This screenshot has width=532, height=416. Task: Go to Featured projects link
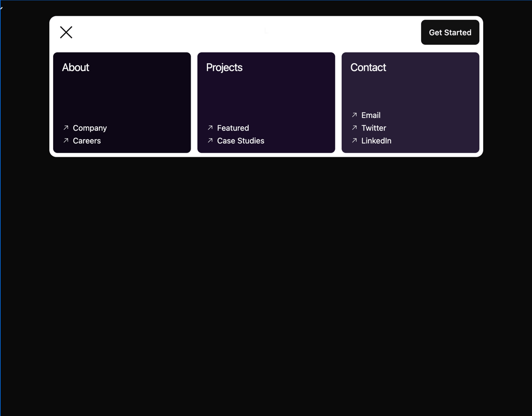click(x=228, y=128)
